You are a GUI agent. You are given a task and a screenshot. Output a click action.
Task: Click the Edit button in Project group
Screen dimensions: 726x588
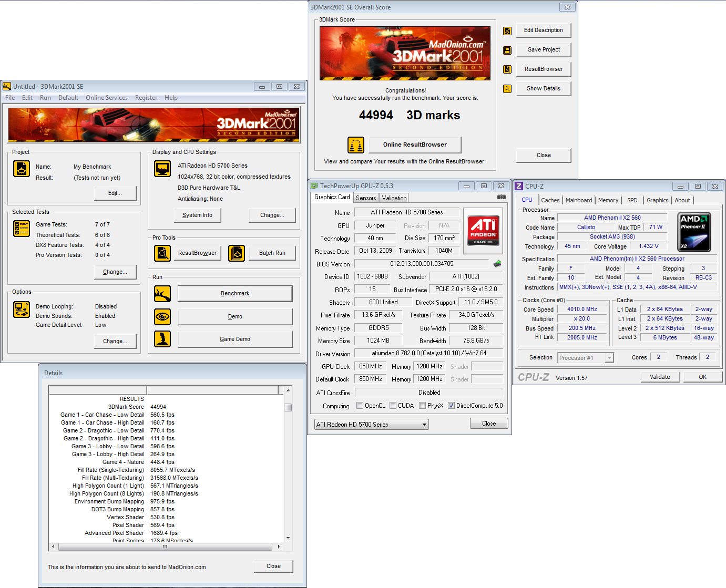coord(115,193)
